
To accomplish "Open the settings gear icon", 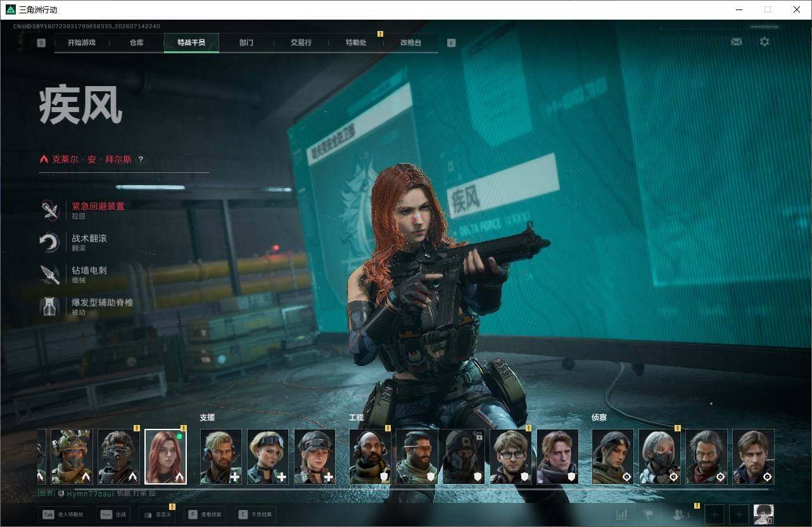I will [x=764, y=42].
